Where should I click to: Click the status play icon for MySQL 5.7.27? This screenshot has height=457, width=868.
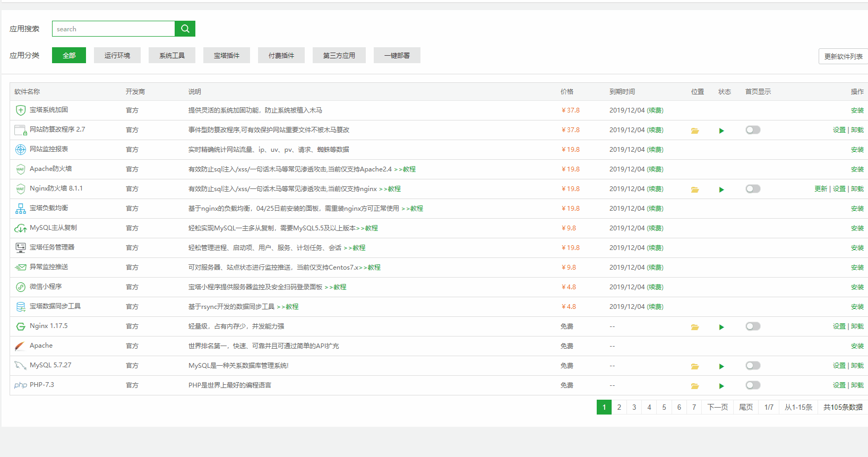[721, 366]
